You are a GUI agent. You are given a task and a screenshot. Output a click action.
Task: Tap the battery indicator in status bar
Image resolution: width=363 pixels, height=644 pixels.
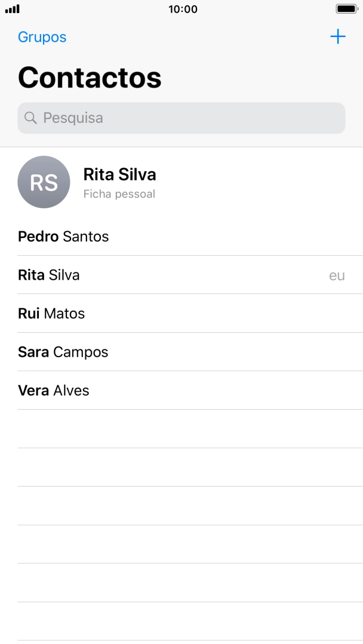pyautogui.click(x=345, y=9)
